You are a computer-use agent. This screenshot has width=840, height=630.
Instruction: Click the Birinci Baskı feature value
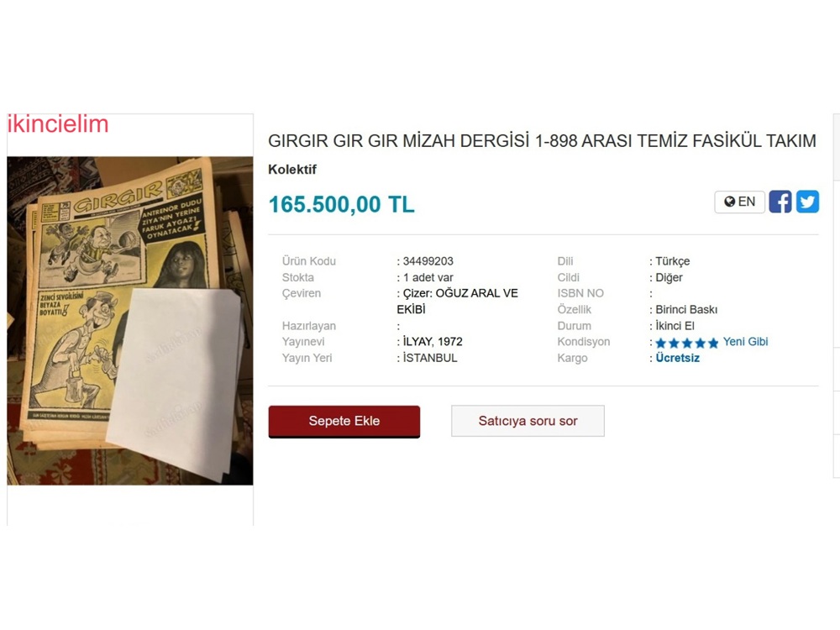[x=686, y=310]
